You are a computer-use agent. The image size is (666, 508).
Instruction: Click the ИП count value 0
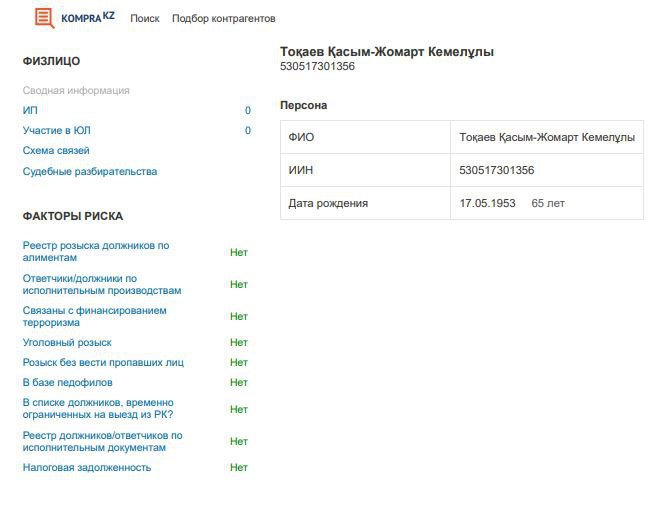click(248, 110)
